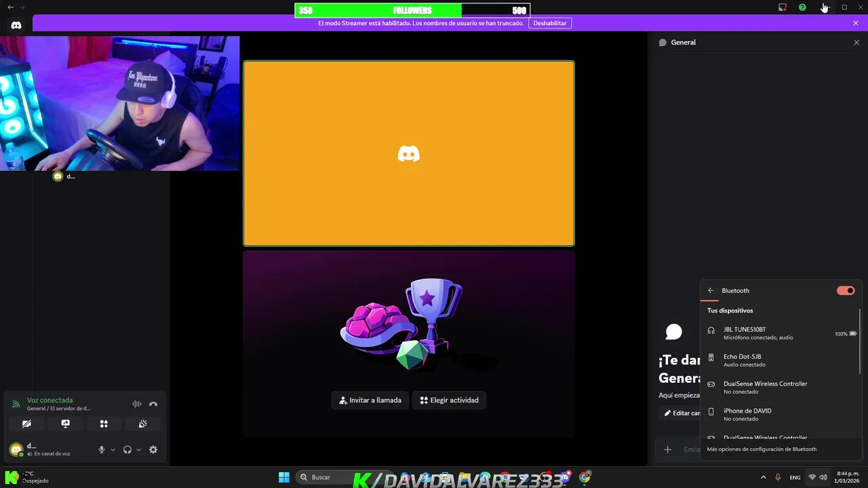
Task: Select the first DualSense Wireless Controller
Action: 780,387
